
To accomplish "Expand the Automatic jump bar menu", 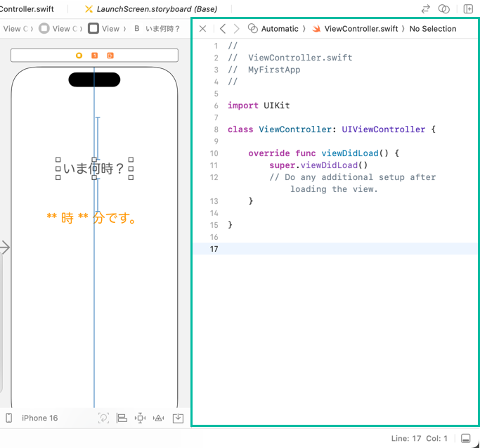I will 279,29.
